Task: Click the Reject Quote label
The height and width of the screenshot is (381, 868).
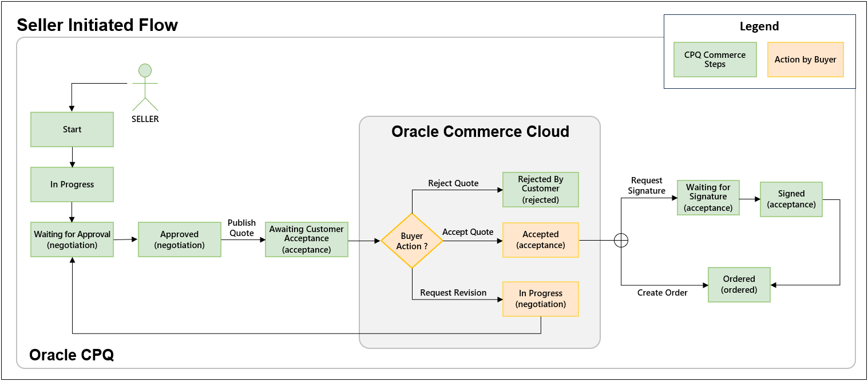Action: point(453,183)
